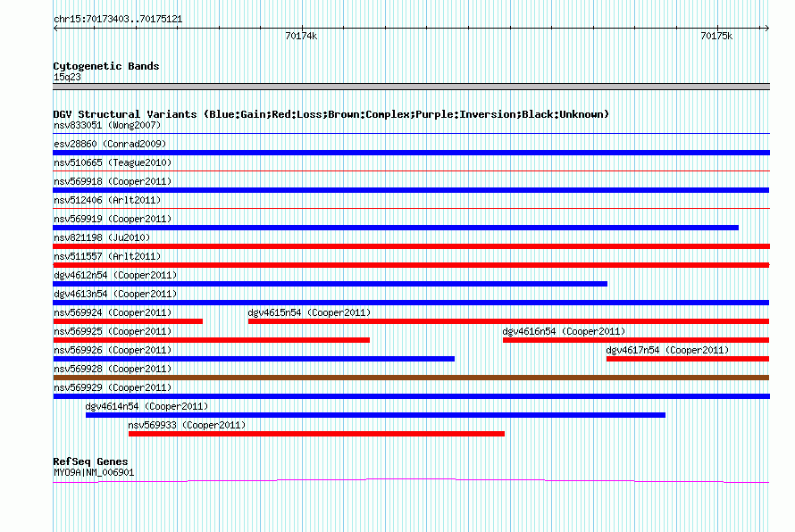Select the dgv4617n54 red loss bar
795x532 pixels.
click(688, 359)
